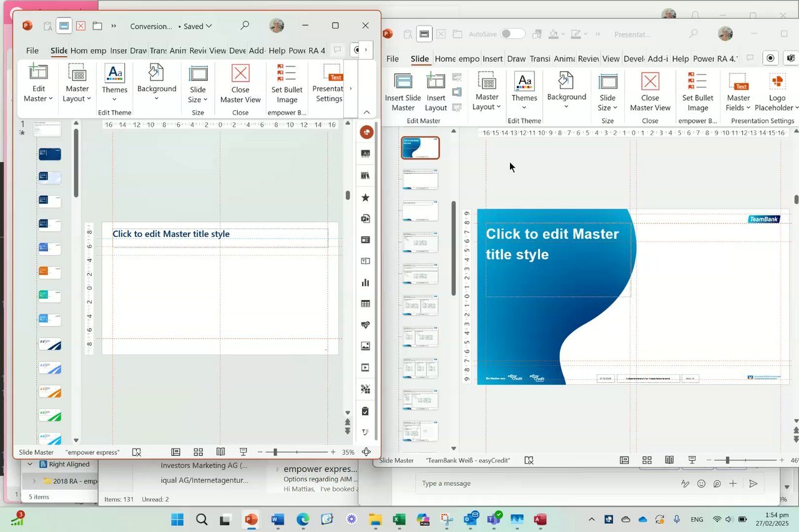This screenshot has height=532, width=799.
Task: Open Excel from the Windows taskbar
Action: point(399,520)
